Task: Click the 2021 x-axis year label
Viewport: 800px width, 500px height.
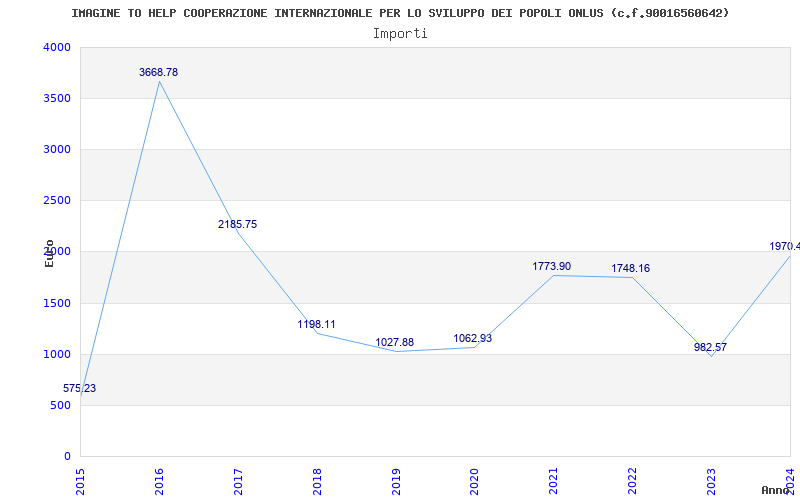Action: (x=554, y=482)
